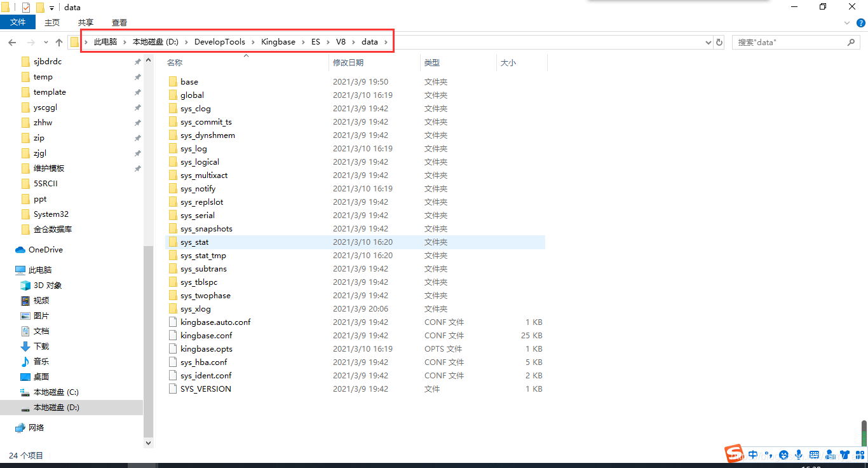Select 本地磁盘 (C:) in navigation pane
This screenshot has width=868, height=468.
(x=56, y=392)
